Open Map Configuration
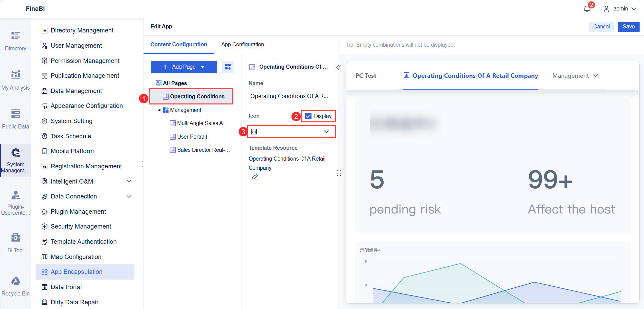The image size is (644, 309). point(85,257)
